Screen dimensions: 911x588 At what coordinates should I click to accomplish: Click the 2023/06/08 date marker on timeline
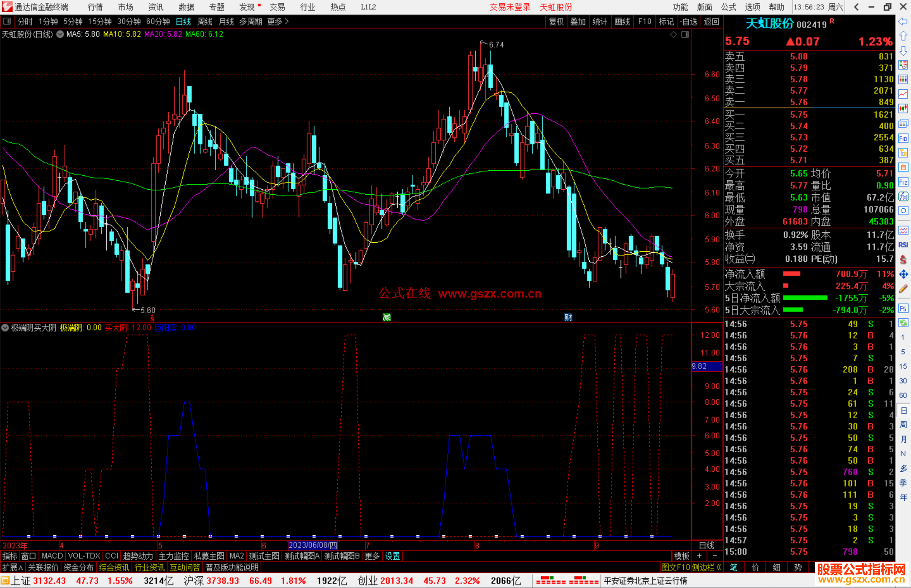pos(313,545)
